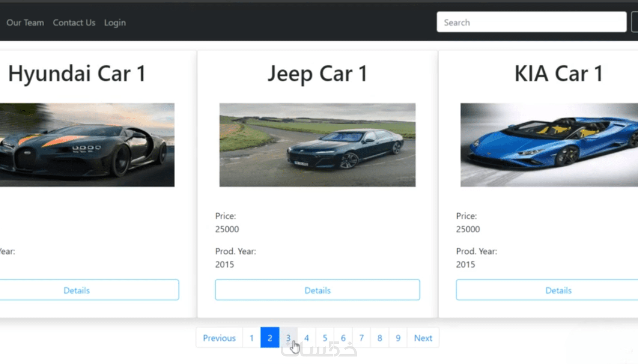638x364 pixels.
Task: View Details for KIA Car 1
Action: (547, 290)
